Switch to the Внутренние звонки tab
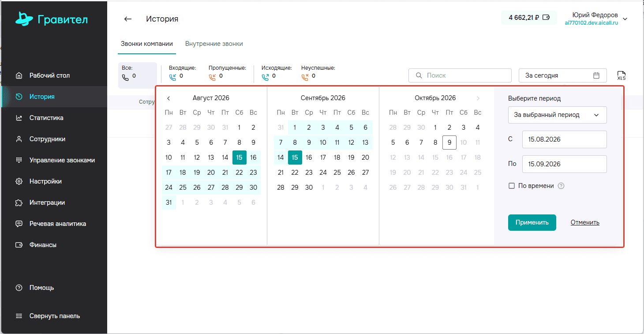This screenshot has height=334, width=644. (x=214, y=44)
